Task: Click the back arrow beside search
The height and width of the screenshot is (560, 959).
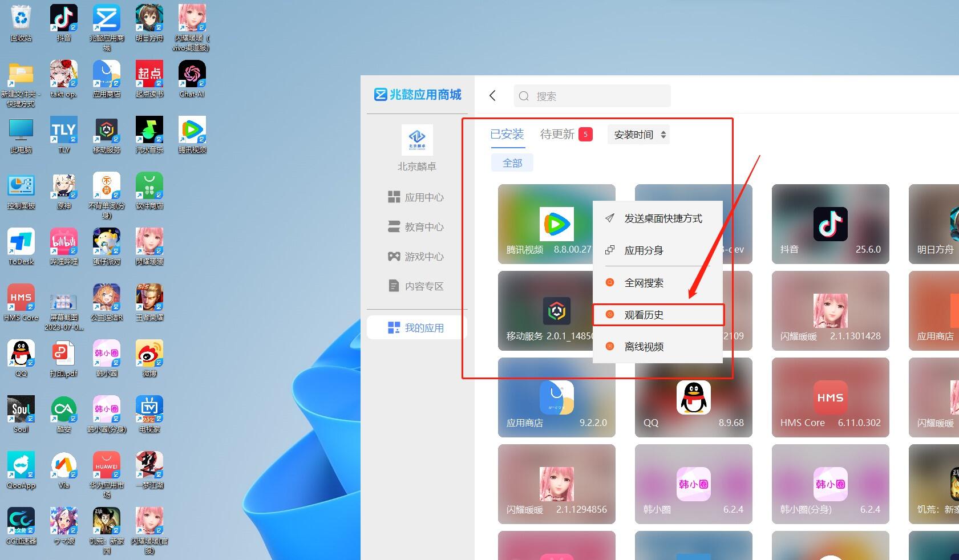Action: (x=493, y=96)
